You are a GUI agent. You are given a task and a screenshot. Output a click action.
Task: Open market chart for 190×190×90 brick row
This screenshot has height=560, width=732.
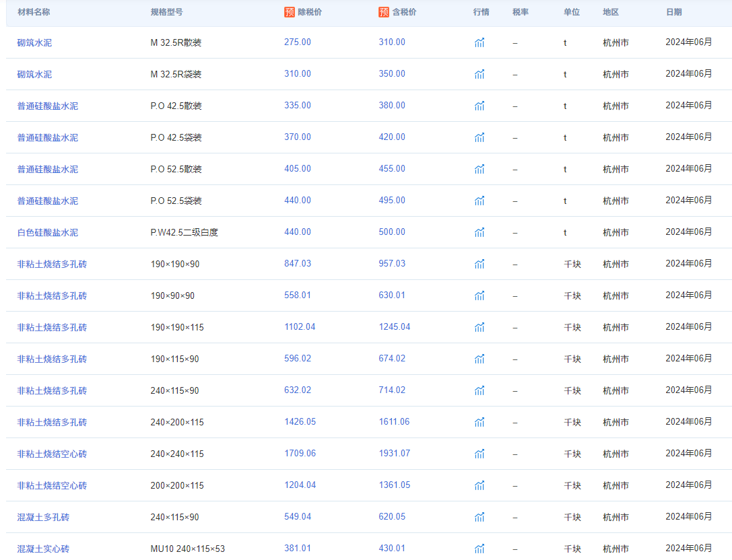pos(479,264)
